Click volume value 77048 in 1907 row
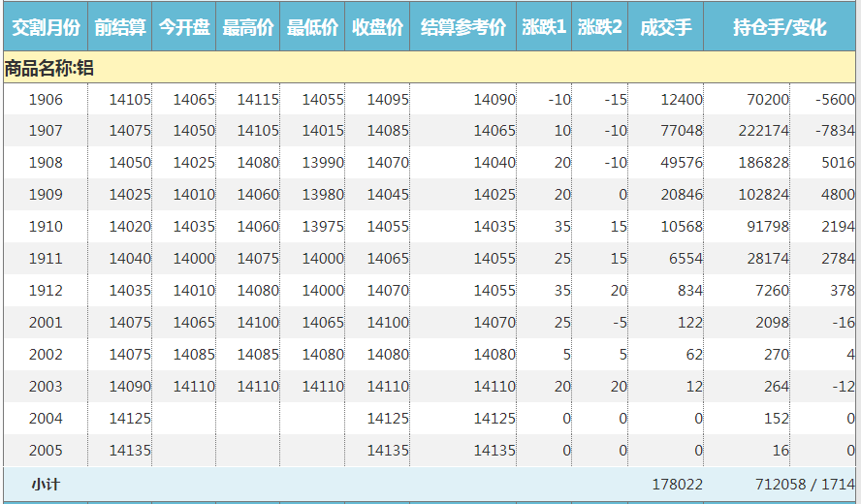The width and height of the screenshot is (861, 504). 680,131
